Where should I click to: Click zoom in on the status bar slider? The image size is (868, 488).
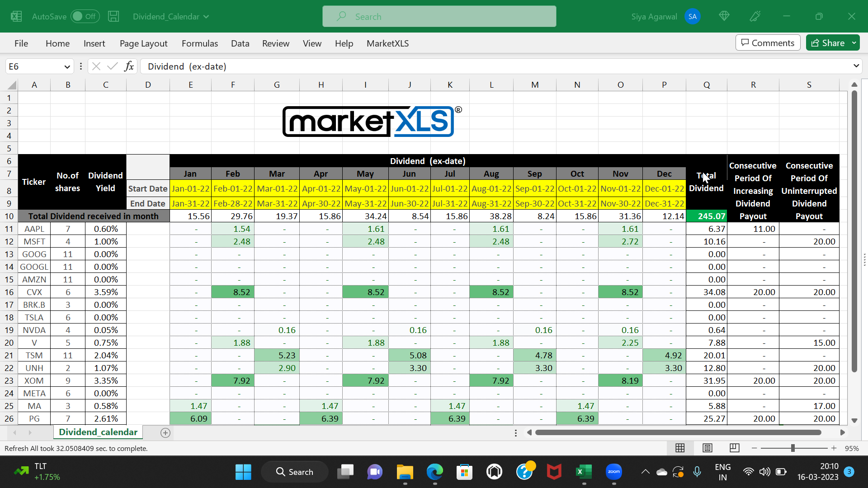click(834, 448)
